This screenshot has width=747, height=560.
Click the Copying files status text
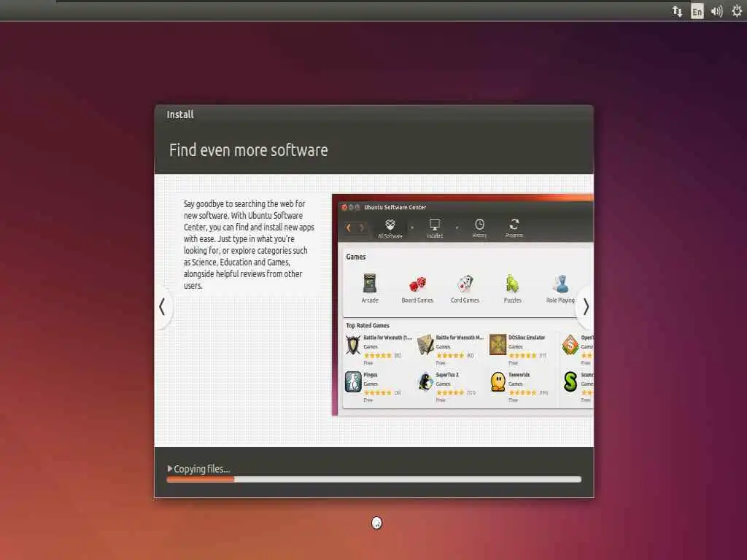click(202, 469)
